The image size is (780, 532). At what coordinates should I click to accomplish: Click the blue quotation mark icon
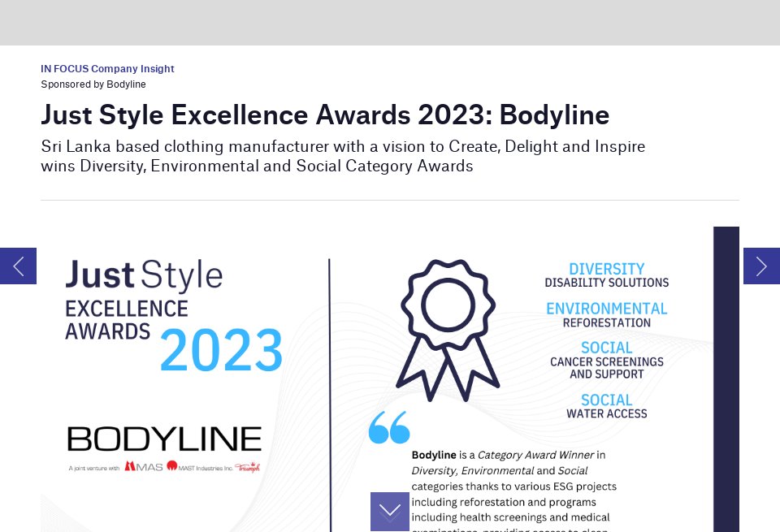point(388,426)
